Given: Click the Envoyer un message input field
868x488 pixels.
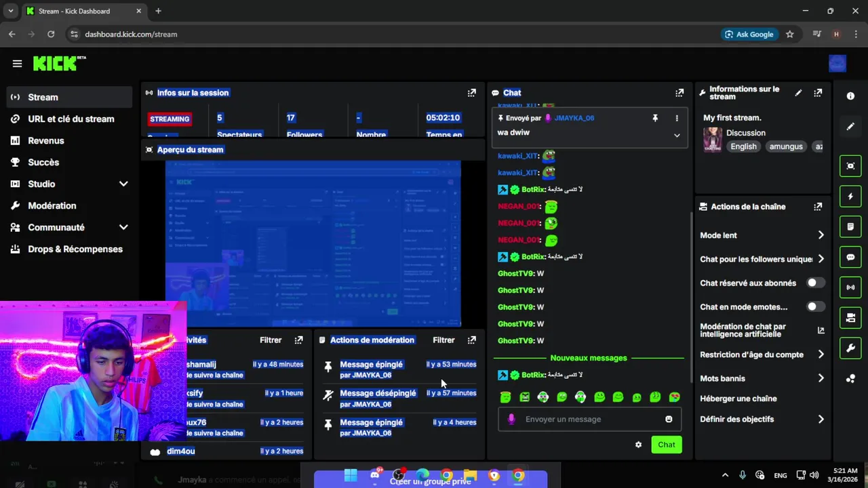Looking at the screenshot, I should [x=590, y=419].
